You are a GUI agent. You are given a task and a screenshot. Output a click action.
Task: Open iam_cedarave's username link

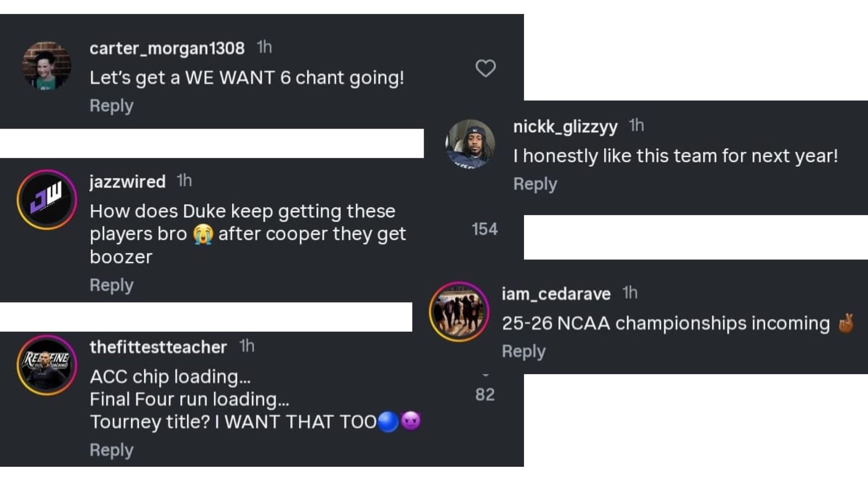coord(555,293)
